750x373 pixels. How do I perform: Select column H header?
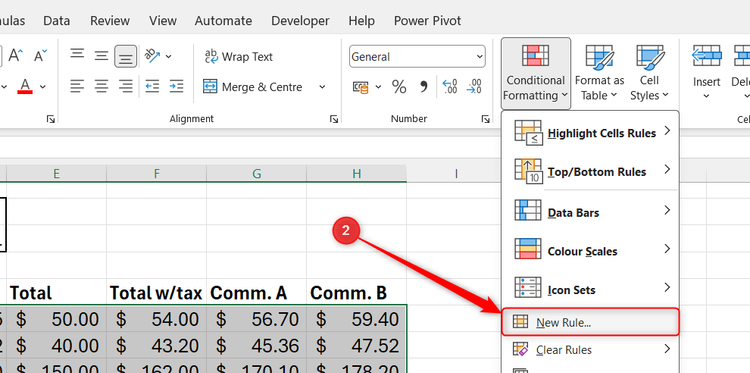point(356,174)
